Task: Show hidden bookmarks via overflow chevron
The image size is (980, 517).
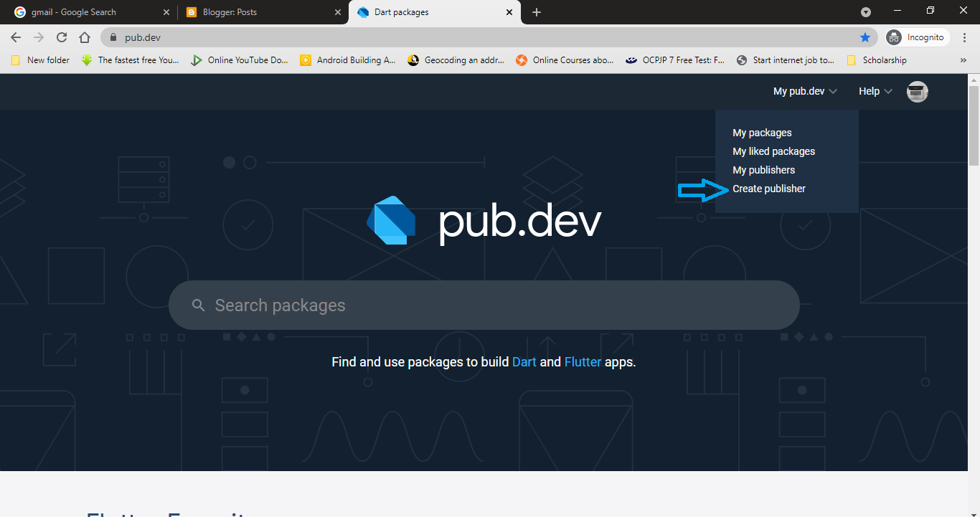Action: click(963, 60)
